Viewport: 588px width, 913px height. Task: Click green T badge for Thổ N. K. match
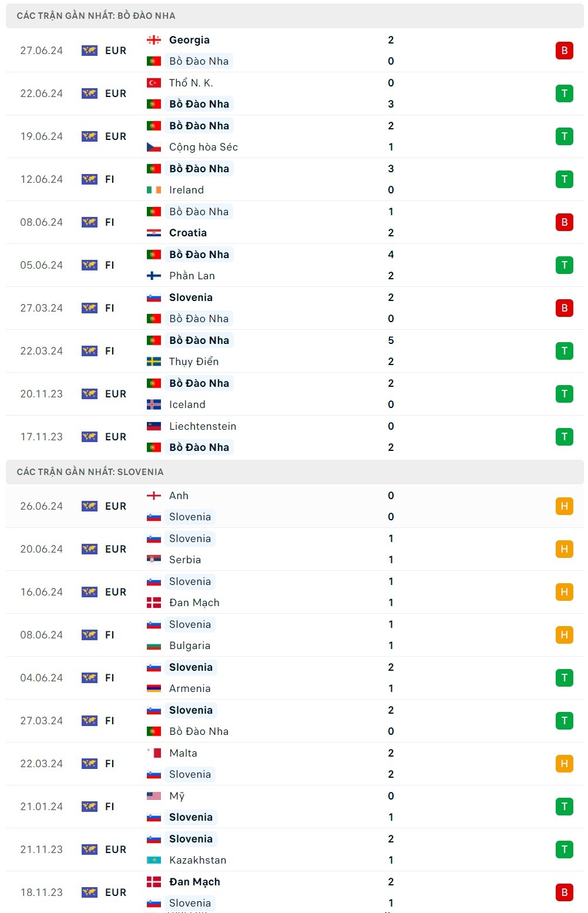(x=564, y=93)
